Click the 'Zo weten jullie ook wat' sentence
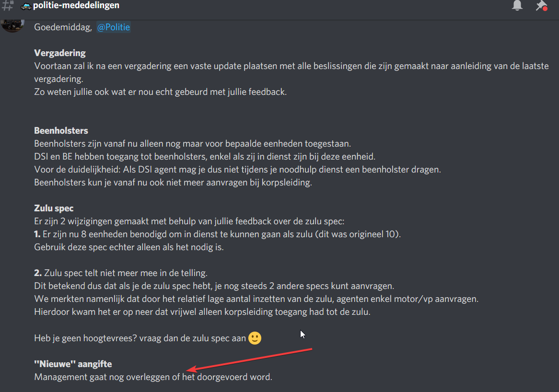Viewport: 559px width, 392px height. pyautogui.click(x=161, y=92)
